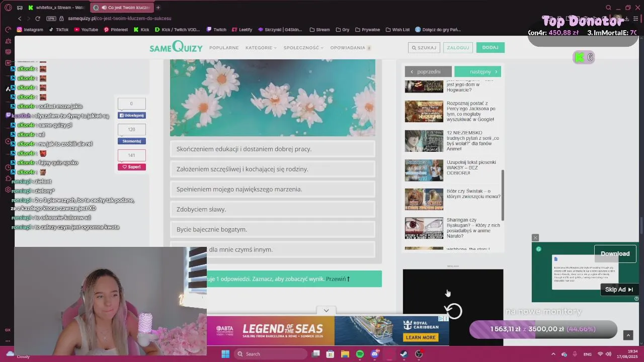Click the sidebar quiz list scrollbar

click(503, 195)
